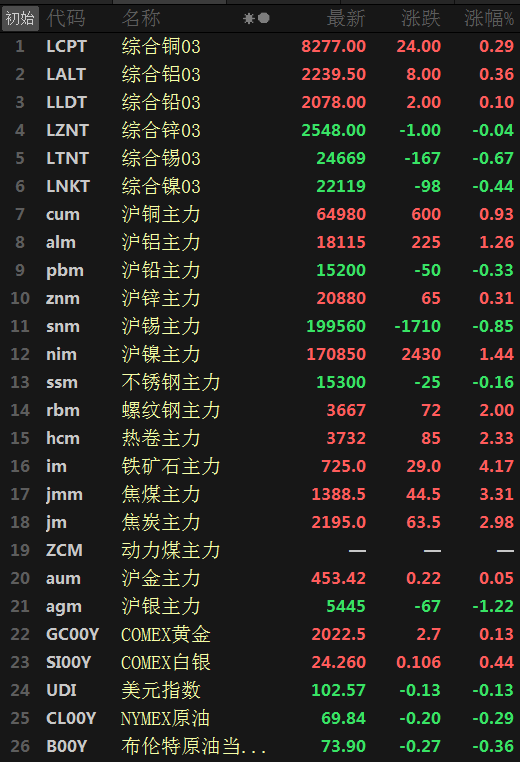Select the alm code cell
This screenshot has width=520, height=762.
tap(61, 242)
